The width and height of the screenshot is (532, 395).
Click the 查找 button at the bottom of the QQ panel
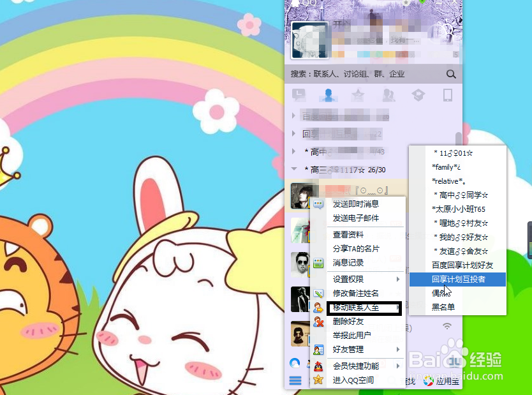[x=408, y=381]
